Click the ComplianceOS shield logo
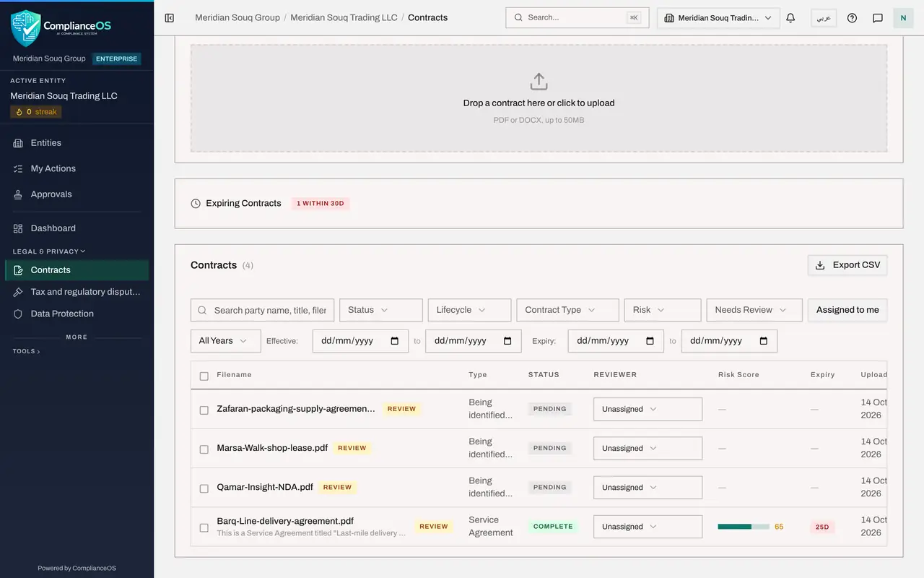Image resolution: width=924 pixels, height=578 pixels. [x=25, y=28]
